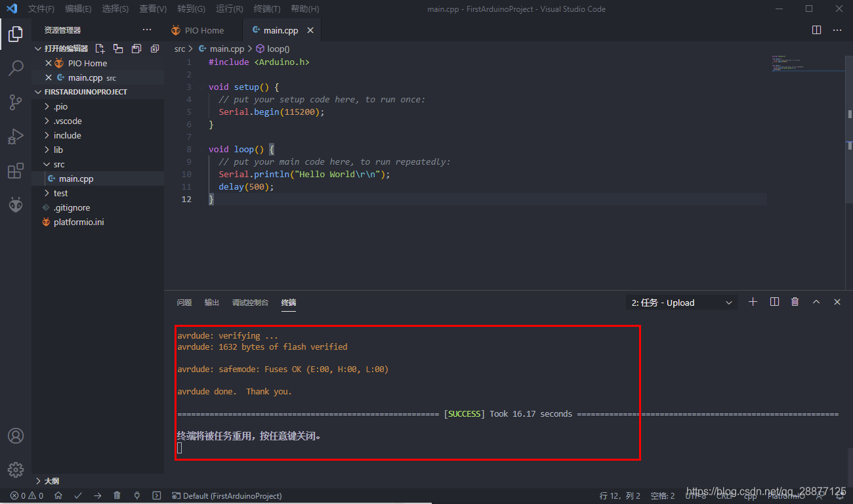Open the PlatformIO alien-head sidebar icon

coord(16,205)
